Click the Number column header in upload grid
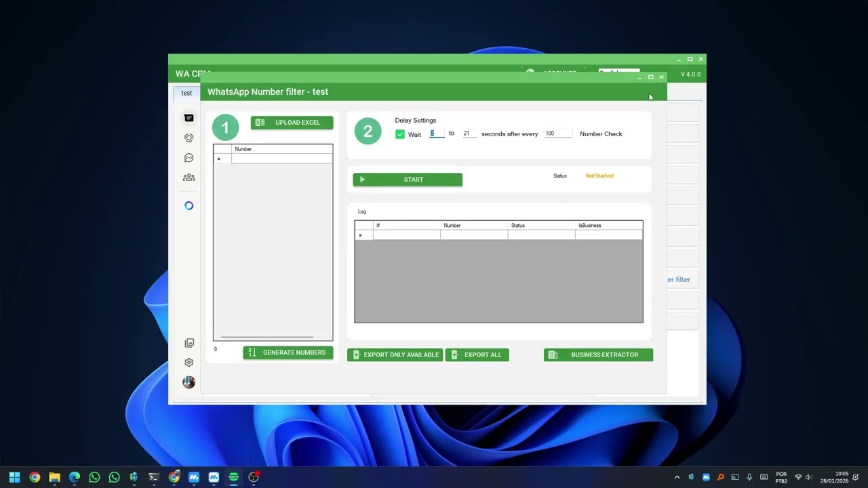The height and width of the screenshot is (488, 868). 281,149
